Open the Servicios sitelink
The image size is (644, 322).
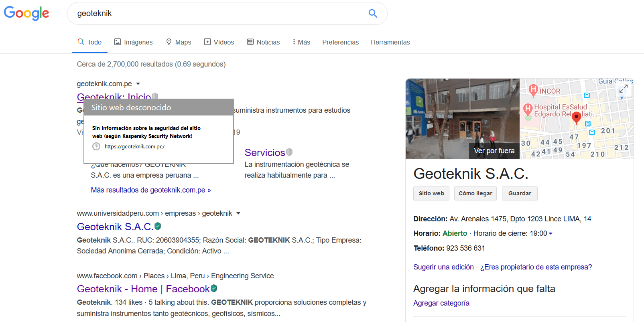click(x=265, y=152)
